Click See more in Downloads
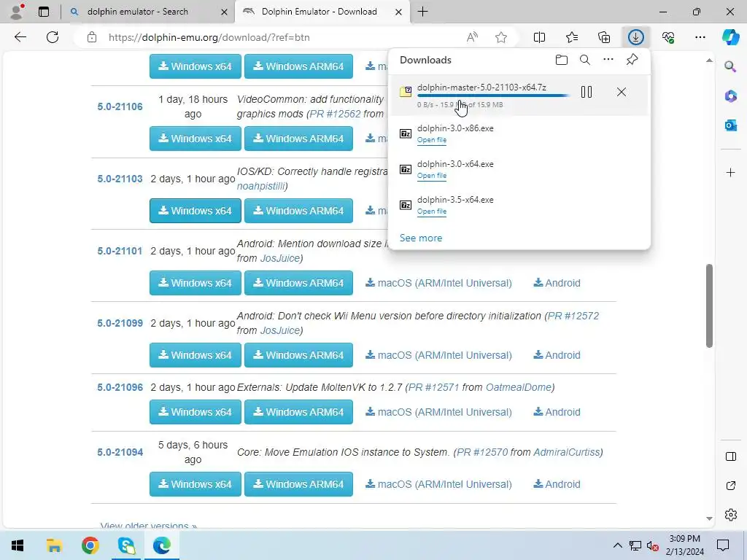Image resolution: width=747 pixels, height=560 pixels. (x=421, y=238)
